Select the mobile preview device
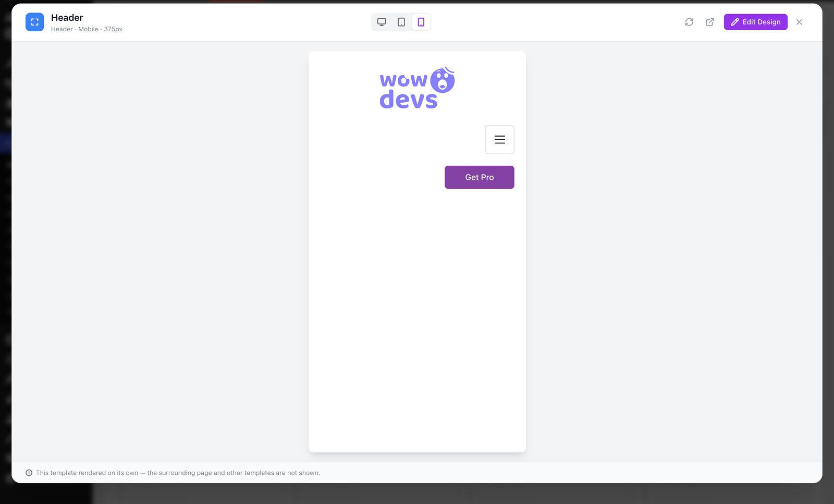The image size is (834, 504). (x=421, y=22)
